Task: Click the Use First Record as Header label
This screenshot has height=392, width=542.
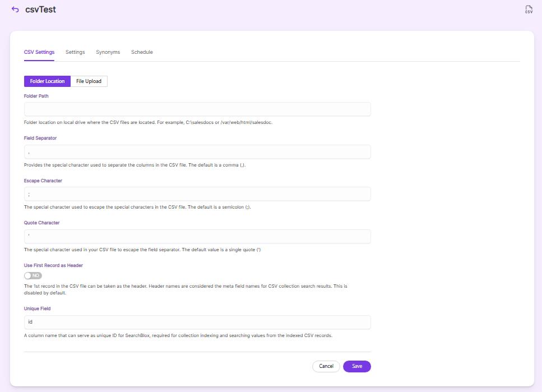Action: (x=53, y=265)
